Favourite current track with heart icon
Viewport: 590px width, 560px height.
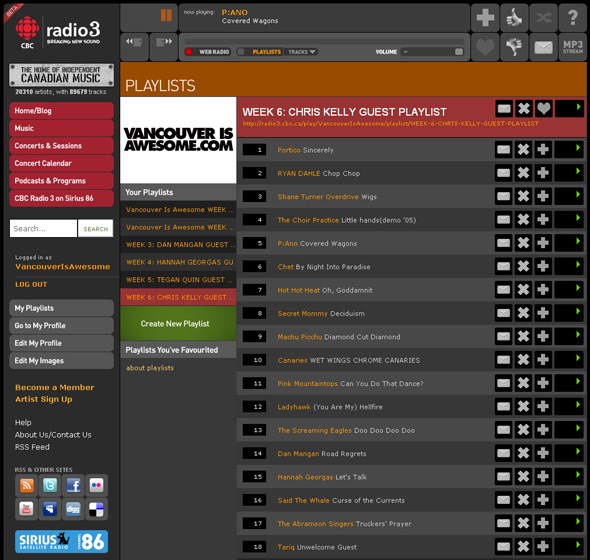[x=485, y=47]
